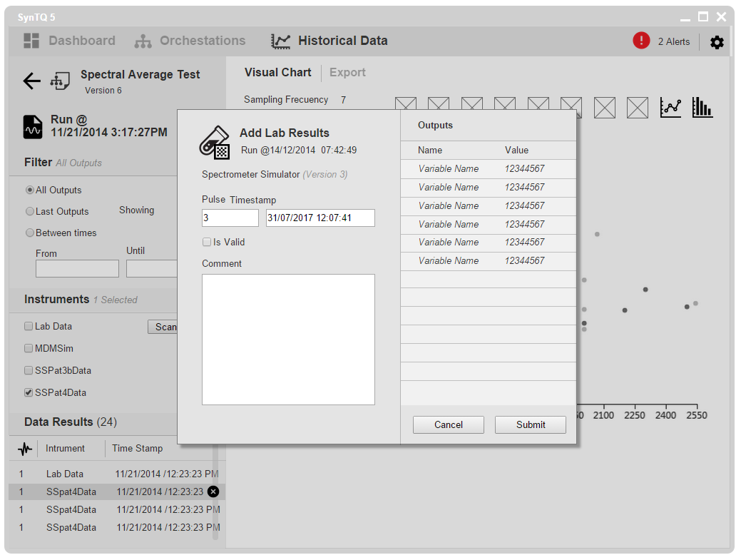741x560 pixels.
Task: Click the Historical Data chart icon
Action: click(x=280, y=41)
